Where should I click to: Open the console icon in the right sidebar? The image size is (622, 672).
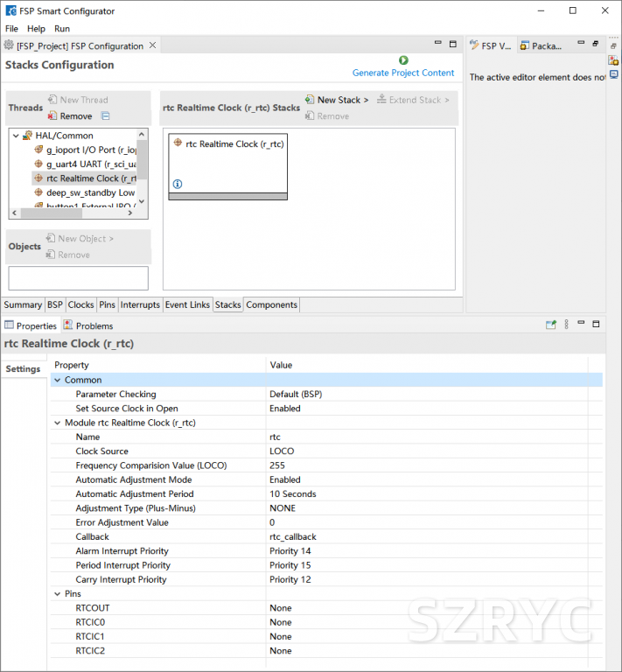pyautogui.click(x=614, y=75)
